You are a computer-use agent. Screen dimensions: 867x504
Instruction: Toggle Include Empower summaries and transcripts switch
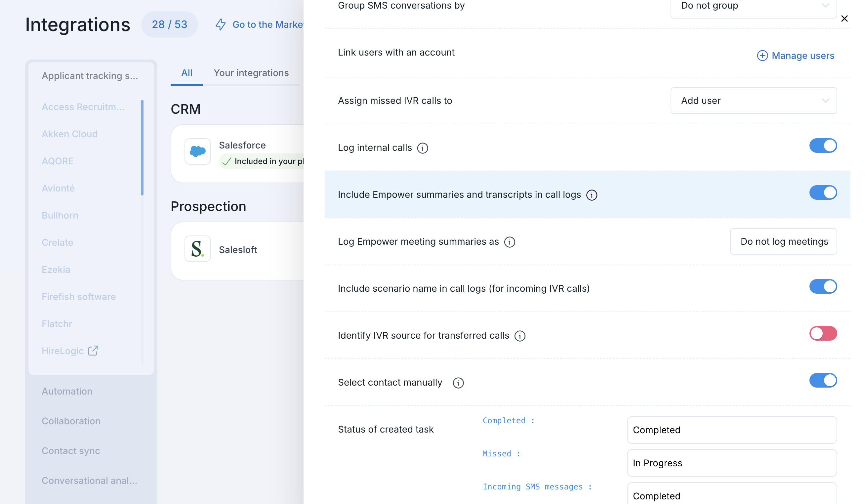coord(823,193)
